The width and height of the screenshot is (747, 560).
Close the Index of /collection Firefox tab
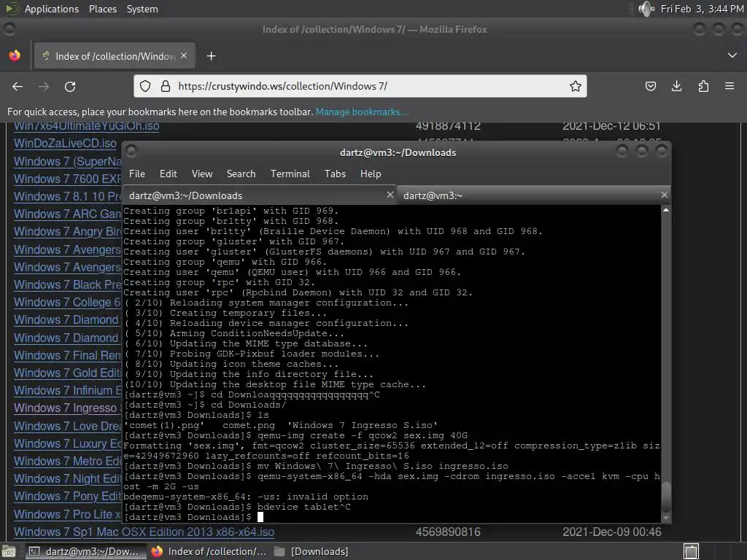coord(184,55)
